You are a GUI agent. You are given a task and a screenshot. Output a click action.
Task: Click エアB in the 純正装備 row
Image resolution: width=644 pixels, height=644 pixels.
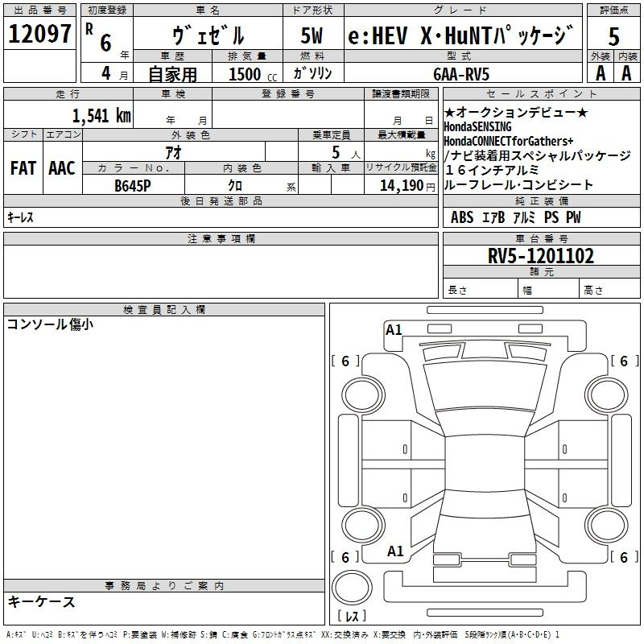point(493,217)
